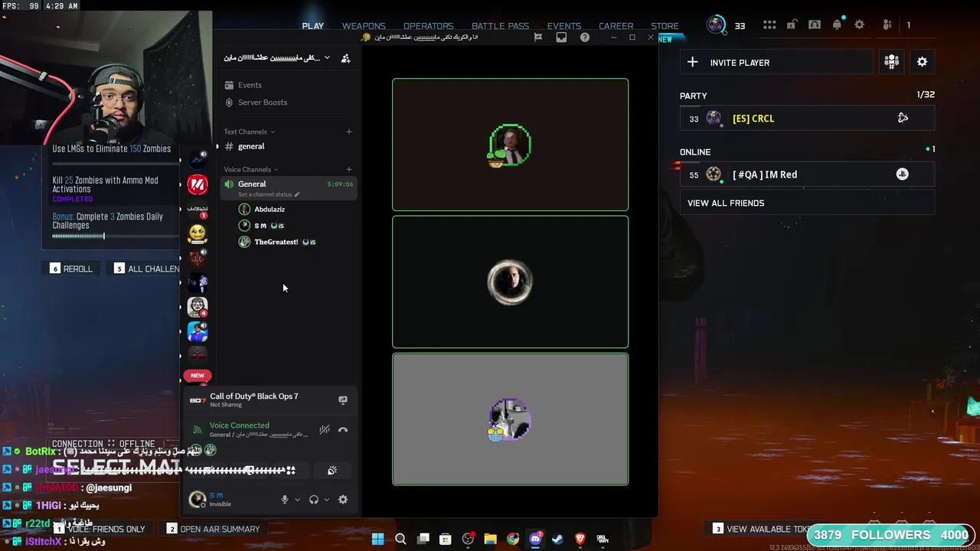Open game settings gear in top bar

[x=860, y=25]
